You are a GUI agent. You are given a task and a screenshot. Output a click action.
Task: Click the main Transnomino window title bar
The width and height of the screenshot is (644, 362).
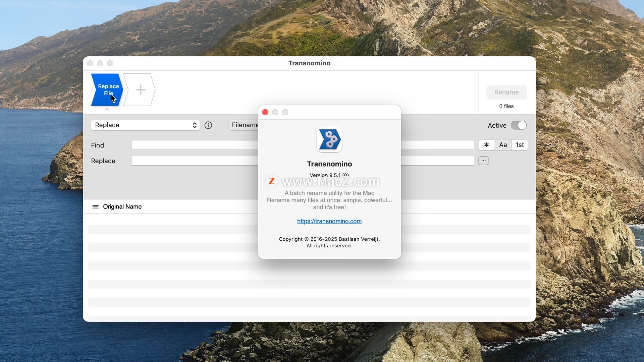(x=309, y=63)
